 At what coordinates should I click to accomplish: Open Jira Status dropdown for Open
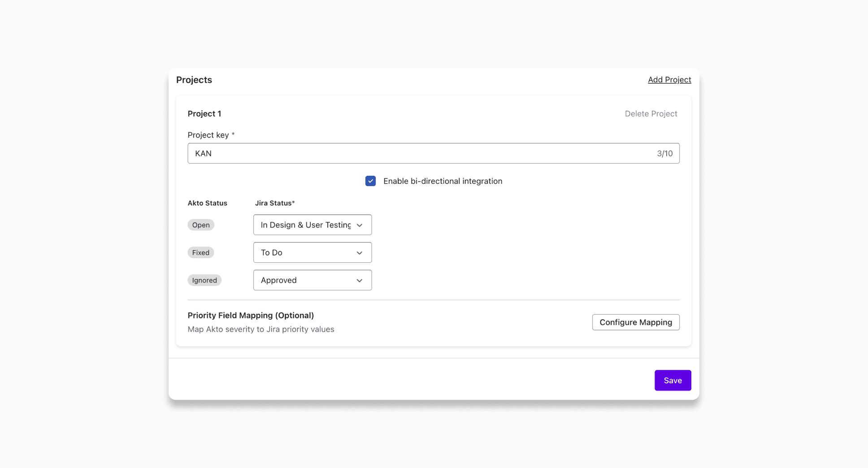312,225
